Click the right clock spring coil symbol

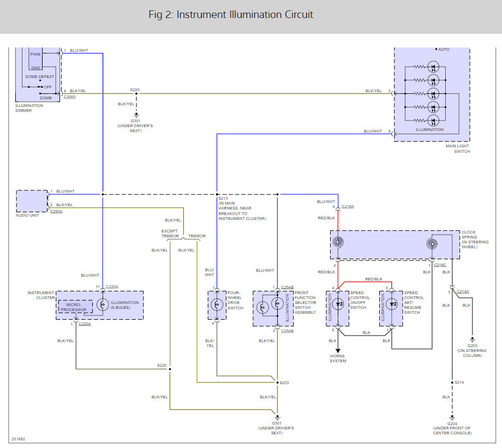click(432, 244)
